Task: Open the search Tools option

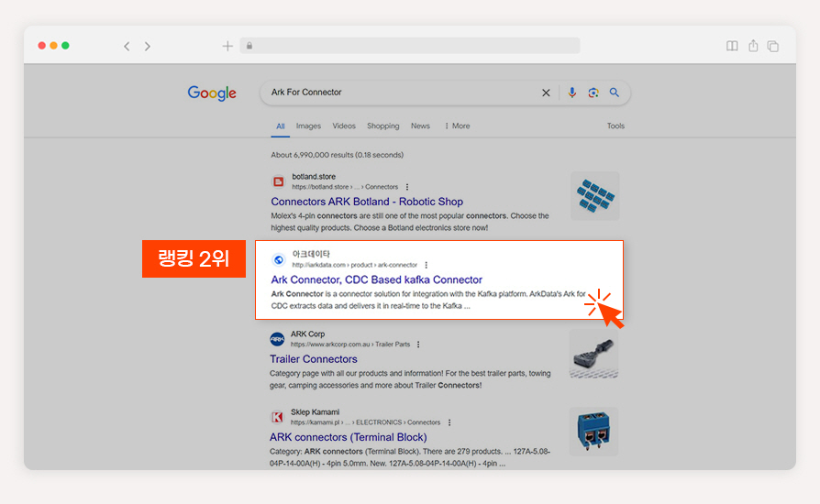Action: point(615,126)
